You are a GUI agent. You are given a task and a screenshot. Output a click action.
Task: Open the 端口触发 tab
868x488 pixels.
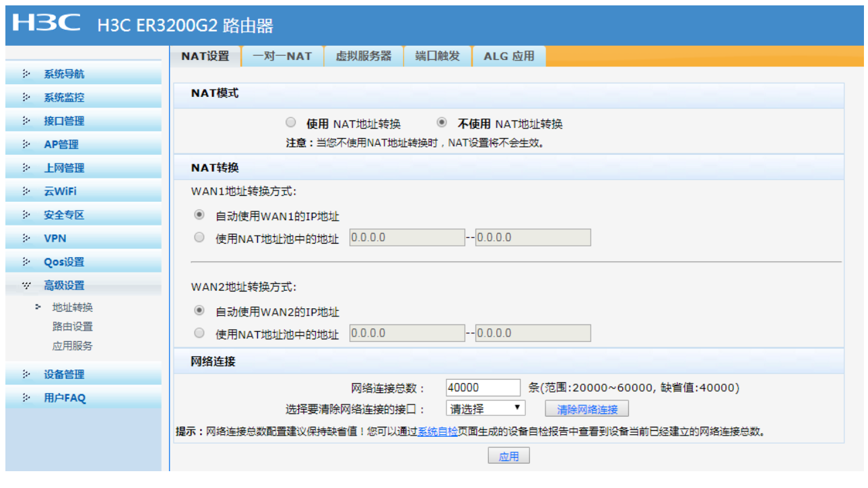point(438,57)
